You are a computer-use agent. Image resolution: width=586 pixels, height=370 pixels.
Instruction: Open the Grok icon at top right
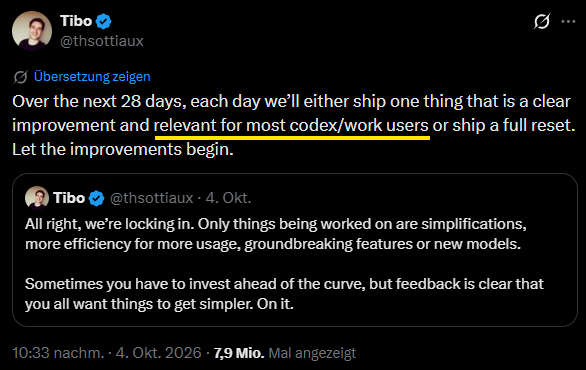542,21
